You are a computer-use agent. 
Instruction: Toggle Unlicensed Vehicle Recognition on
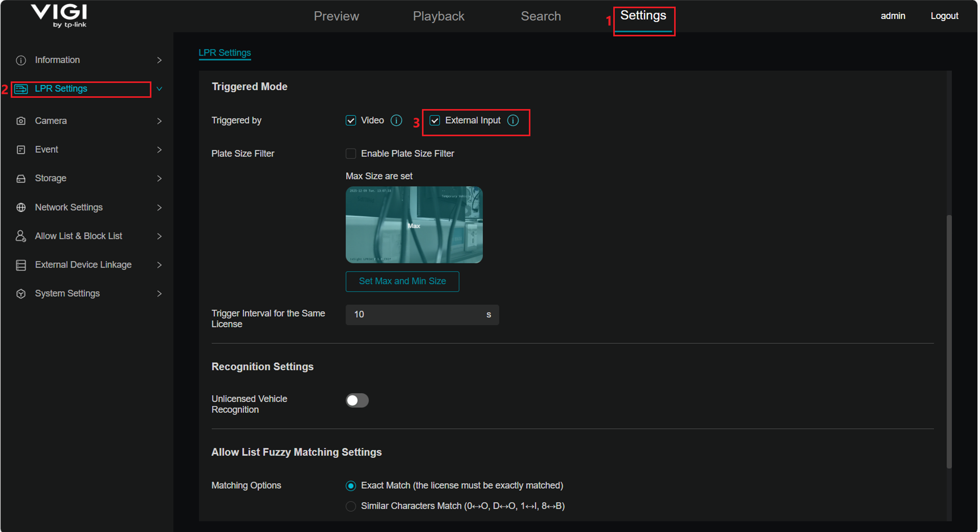(357, 400)
